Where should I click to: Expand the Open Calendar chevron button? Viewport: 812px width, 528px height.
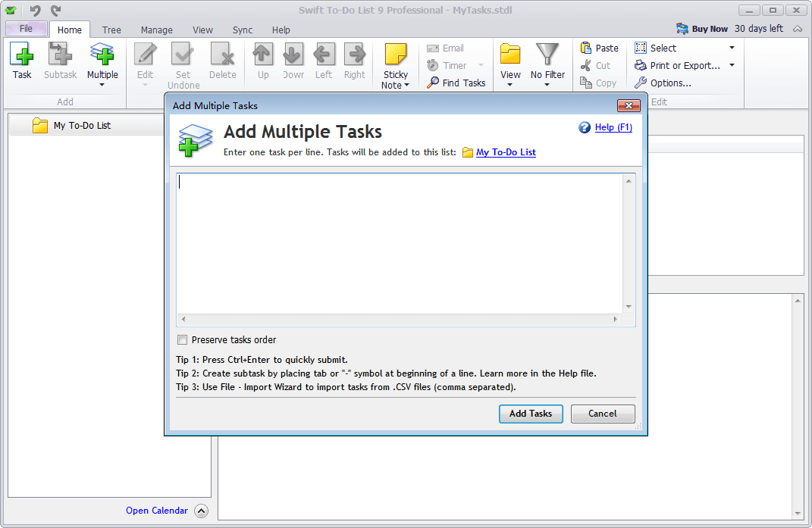pyautogui.click(x=201, y=511)
